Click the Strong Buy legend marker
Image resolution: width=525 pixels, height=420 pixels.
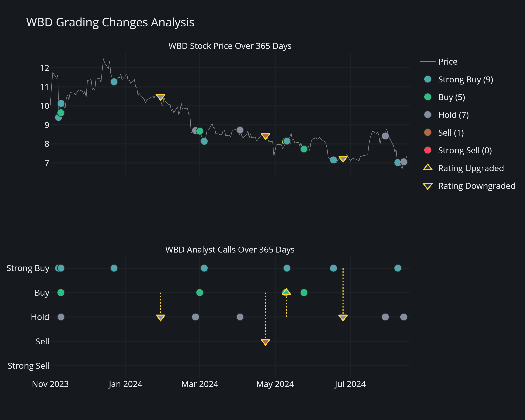[428, 79]
